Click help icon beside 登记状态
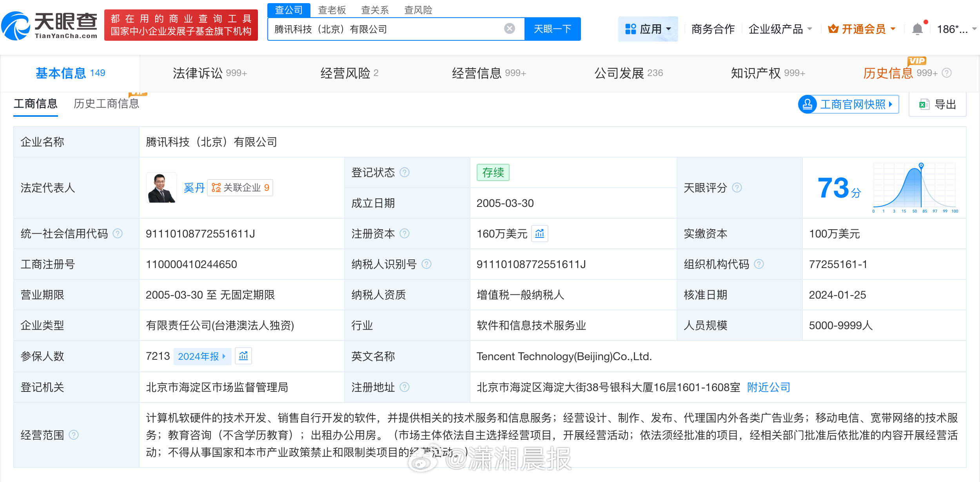 click(405, 172)
